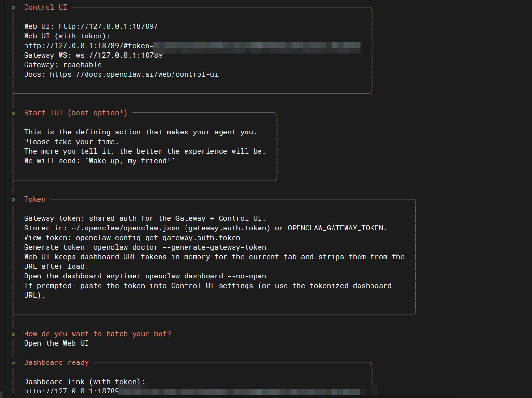The width and height of the screenshot is (532, 398).
Task: Click the diamond beside hatch your bot question
Action: (13, 334)
